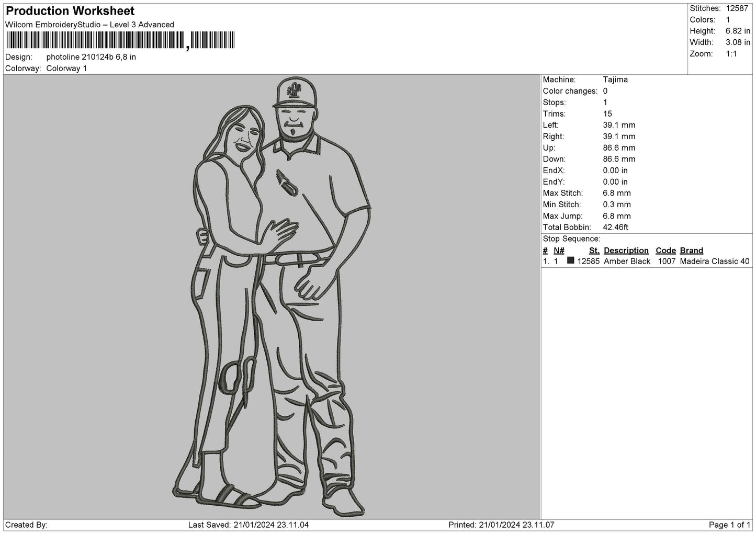Click the 'Description' column header

pyautogui.click(x=626, y=251)
